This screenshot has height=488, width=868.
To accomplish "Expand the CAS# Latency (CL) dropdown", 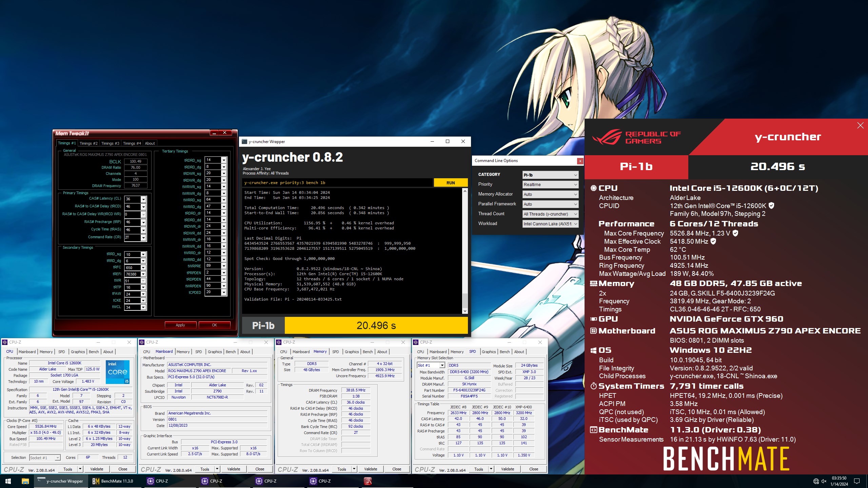I will (x=143, y=199).
